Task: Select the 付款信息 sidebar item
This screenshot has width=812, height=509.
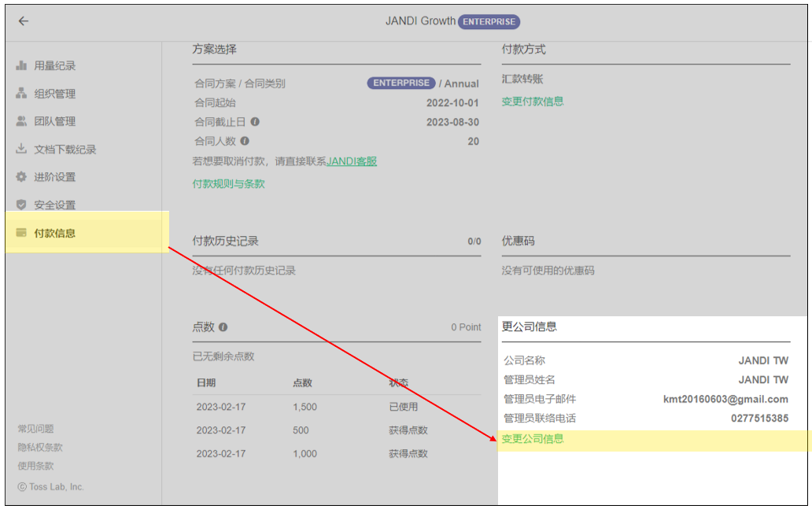Action: (x=87, y=233)
